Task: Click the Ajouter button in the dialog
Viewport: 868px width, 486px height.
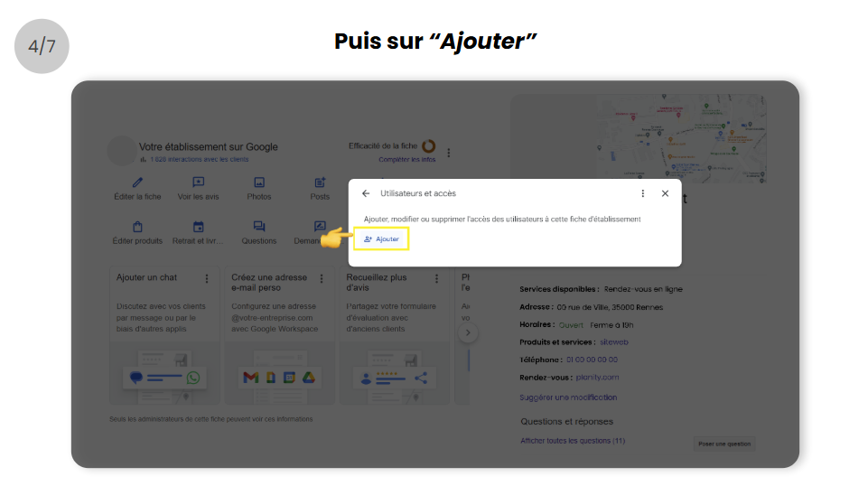Action: (x=381, y=239)
